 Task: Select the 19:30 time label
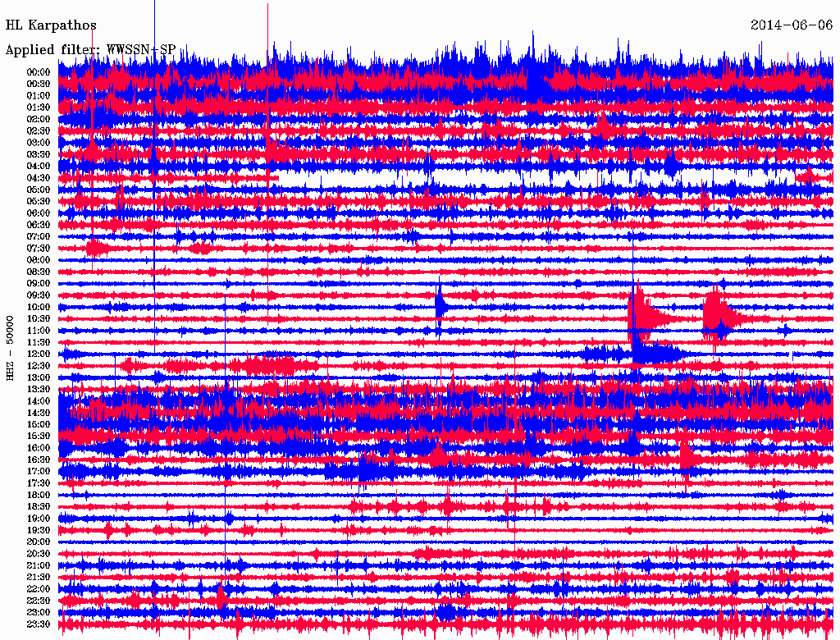(39, 530)
